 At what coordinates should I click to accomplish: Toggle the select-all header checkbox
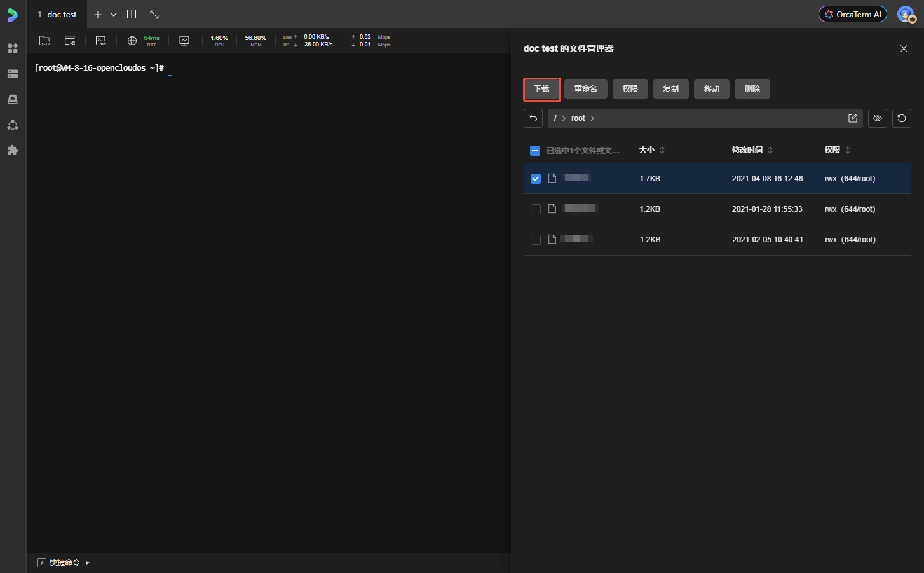pos(535,151)
